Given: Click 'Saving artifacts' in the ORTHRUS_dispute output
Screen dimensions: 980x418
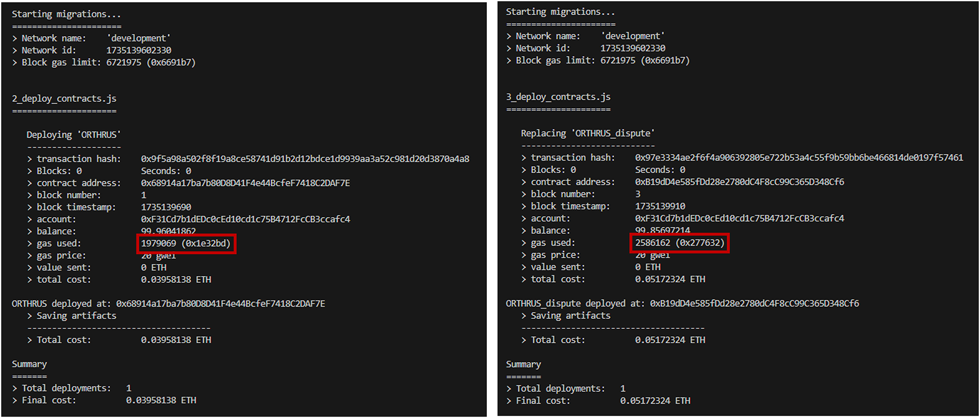Looking at the screenshot, I should [570, 315].
